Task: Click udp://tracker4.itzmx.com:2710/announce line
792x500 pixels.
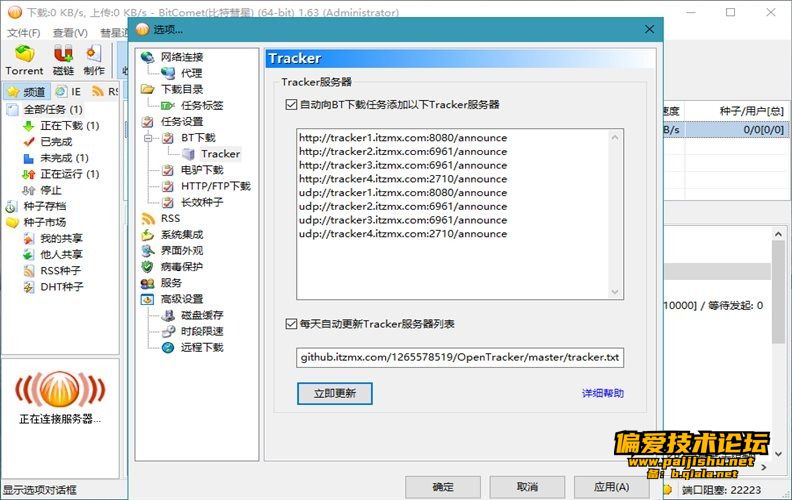Action: 403,233
